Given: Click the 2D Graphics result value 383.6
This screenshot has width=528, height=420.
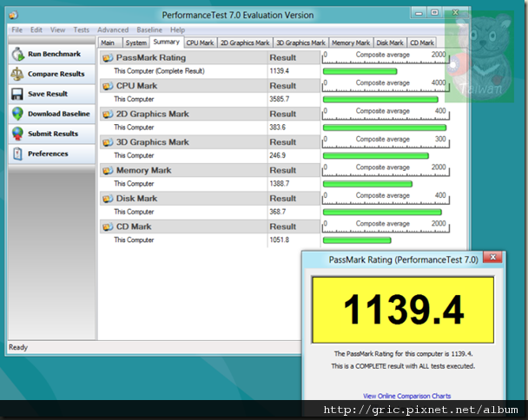Looking at the screenshot, I should (x=278, y=128).
